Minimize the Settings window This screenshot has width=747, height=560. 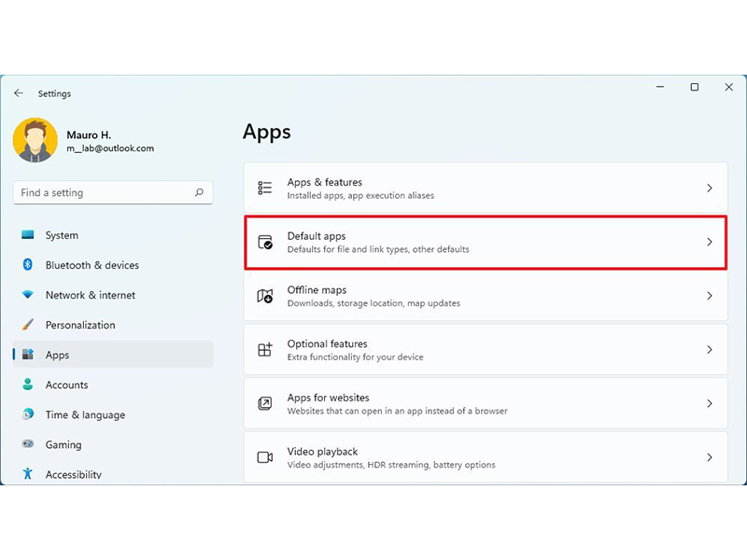tap(660, 87)
